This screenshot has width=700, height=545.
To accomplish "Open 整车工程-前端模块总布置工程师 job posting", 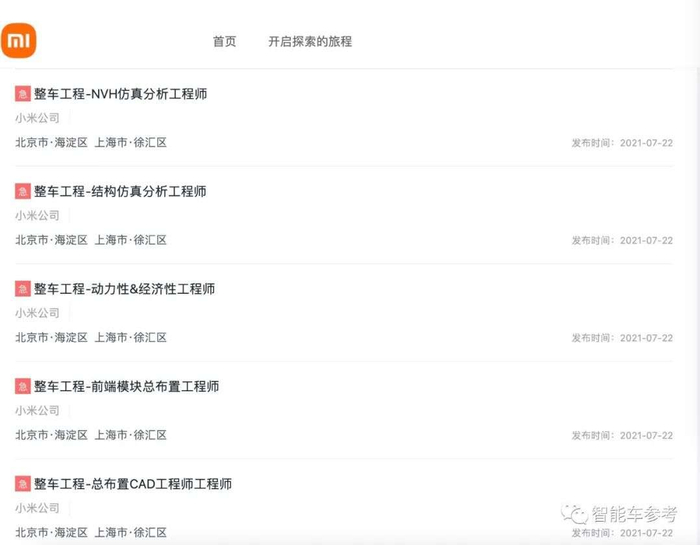I will pyautogui.click(x=126, y=386).
